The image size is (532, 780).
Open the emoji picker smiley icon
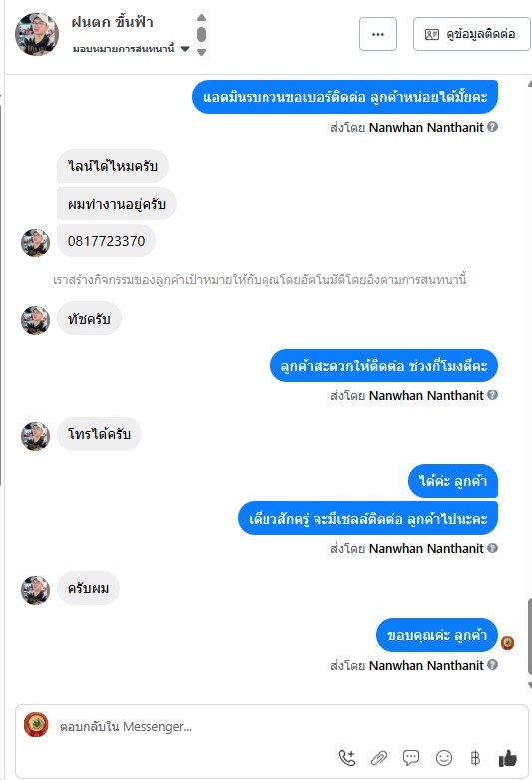(443, 758)
